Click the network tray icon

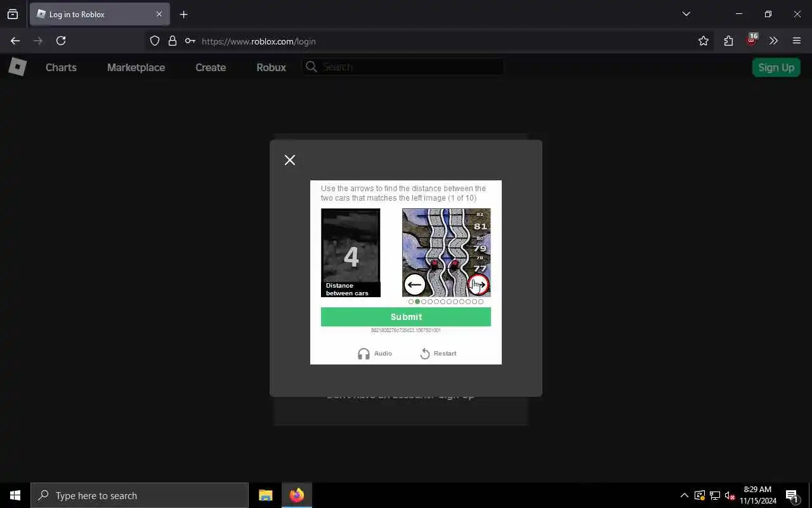coord(715,495)
